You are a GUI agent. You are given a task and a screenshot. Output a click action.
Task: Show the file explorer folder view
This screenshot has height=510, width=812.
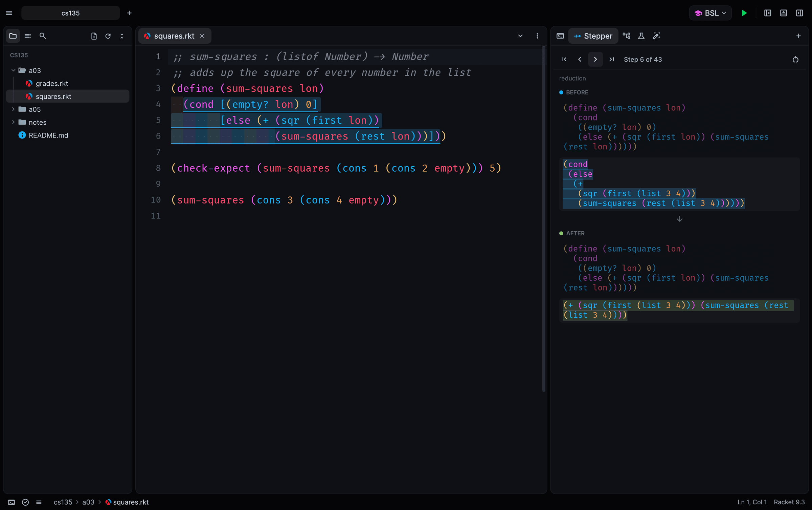[x=13, y=36]
